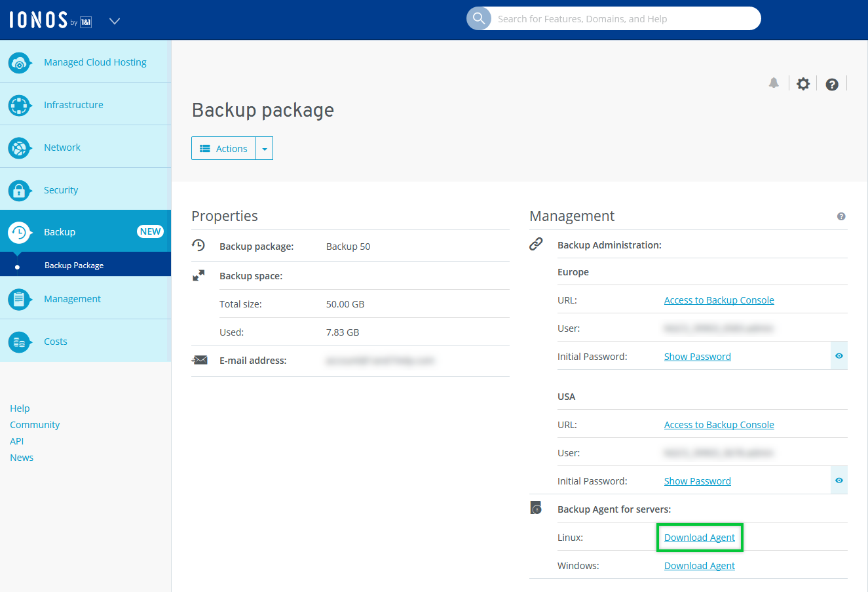Open the Network sidebar menu
The width and height of the screenshot is (868, 592).
tap(62, 148)
